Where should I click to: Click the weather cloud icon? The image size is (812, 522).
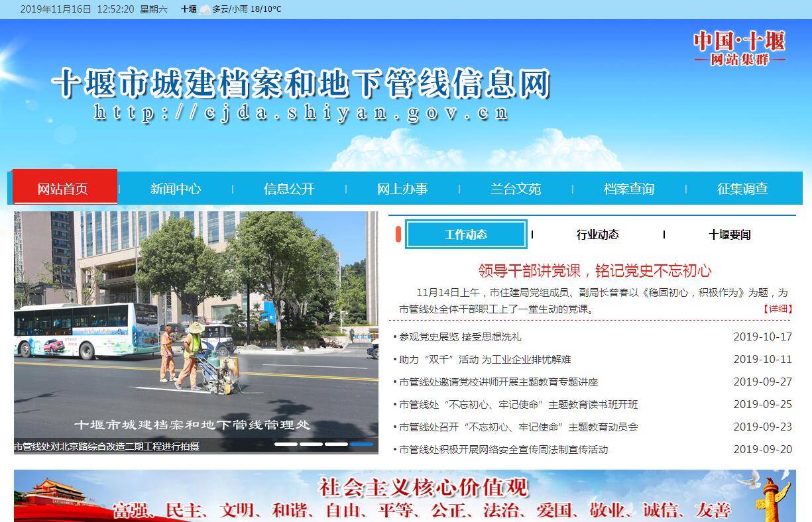[x=205, y=10]
